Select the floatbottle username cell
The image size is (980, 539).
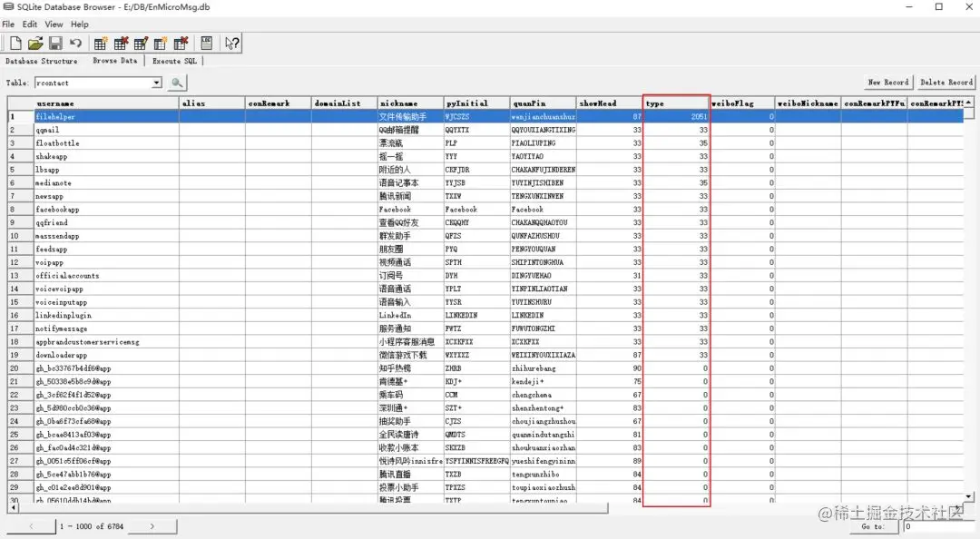pyautogui.click(x=106, y=142)
